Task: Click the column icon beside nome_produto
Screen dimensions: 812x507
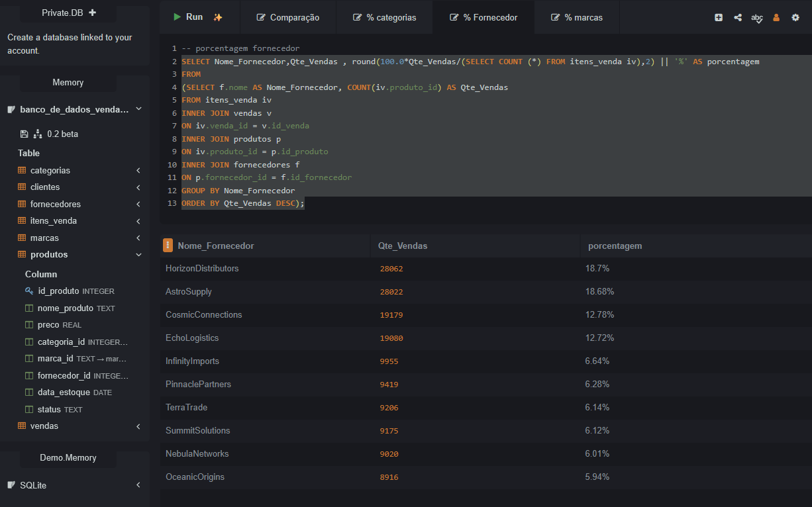Action: [x=29, y=308]
